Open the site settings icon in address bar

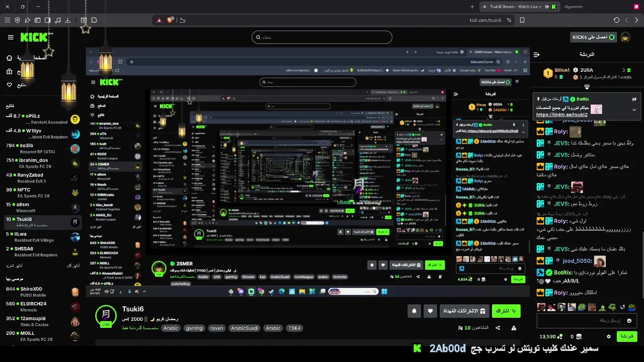[509, 20]
